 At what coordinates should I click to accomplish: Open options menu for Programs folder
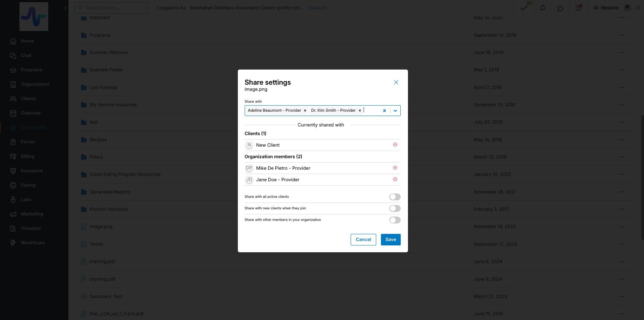click(x=621, y=35)
